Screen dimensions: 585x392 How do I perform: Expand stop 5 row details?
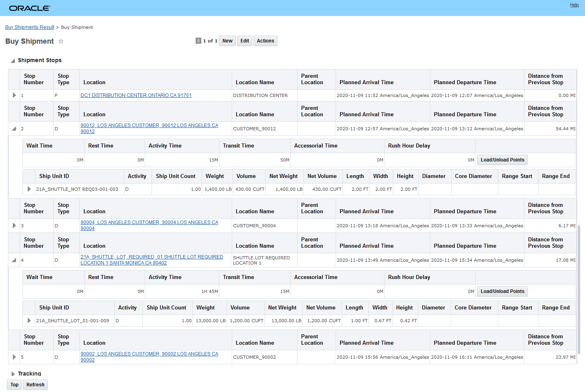tap(14, 357)
